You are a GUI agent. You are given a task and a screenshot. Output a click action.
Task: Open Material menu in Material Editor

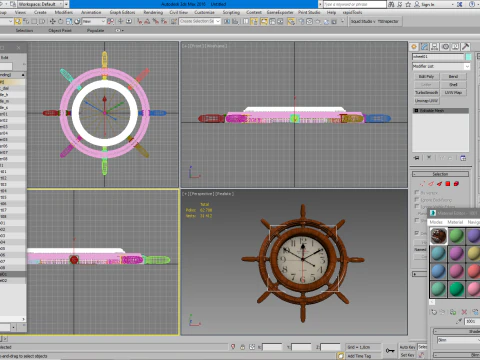(x=455, y=222)
